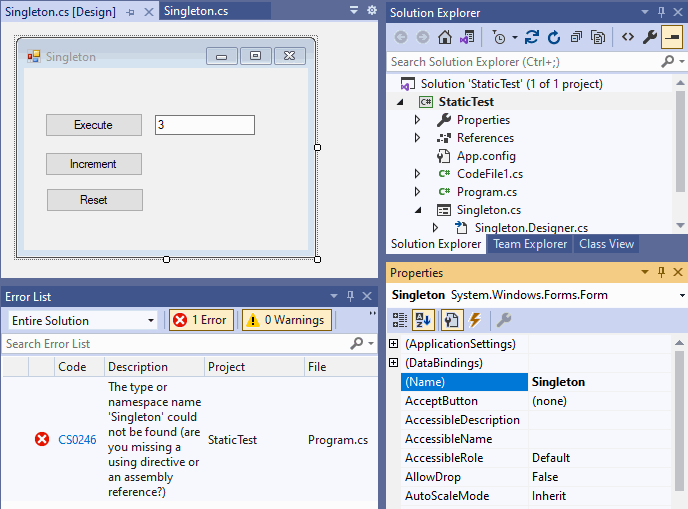Click the textbox containing 3
The image size is (688, 509).
pyautogui.click(x=204, y=125)
